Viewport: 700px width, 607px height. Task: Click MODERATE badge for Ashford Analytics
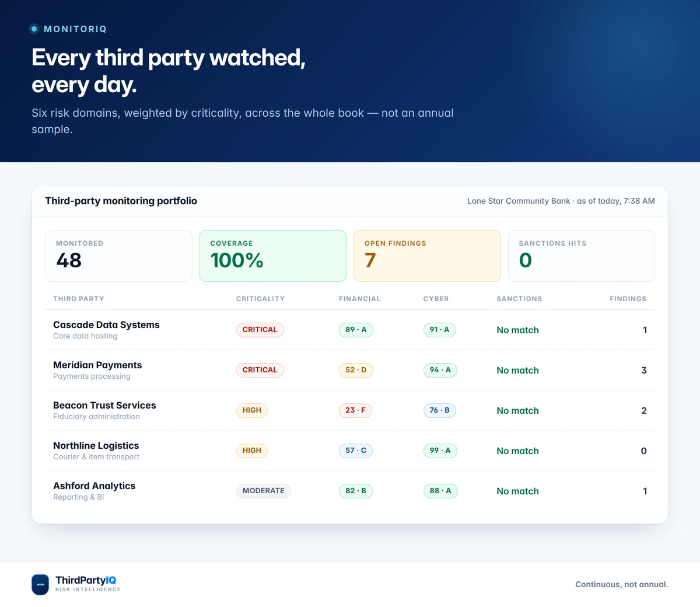[263, 491]
